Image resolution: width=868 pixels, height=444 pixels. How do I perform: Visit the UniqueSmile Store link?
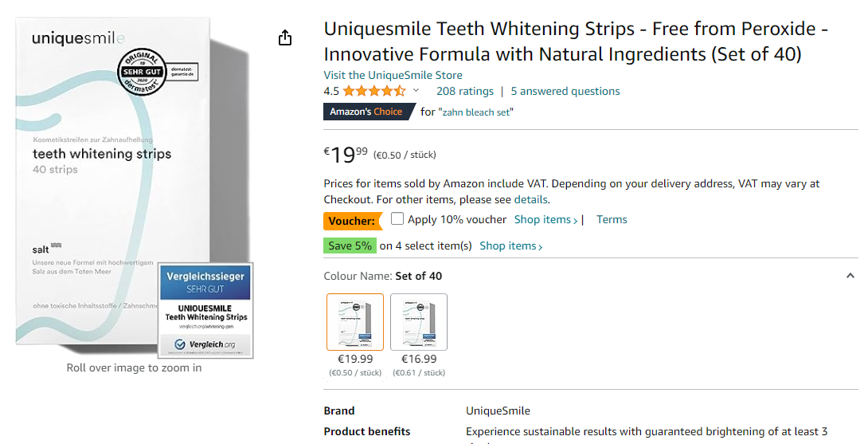click(x=393, y=75)
